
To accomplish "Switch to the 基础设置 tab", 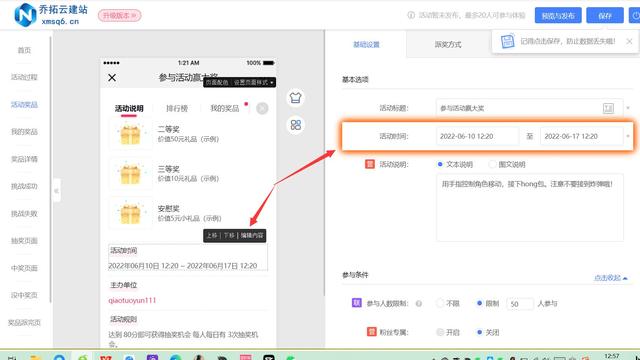I will coord(366,44).
